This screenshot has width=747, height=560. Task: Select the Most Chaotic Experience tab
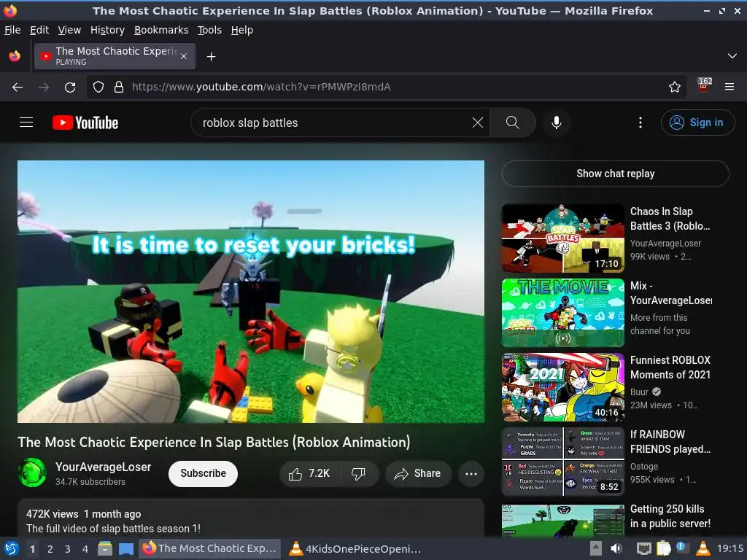115,56
